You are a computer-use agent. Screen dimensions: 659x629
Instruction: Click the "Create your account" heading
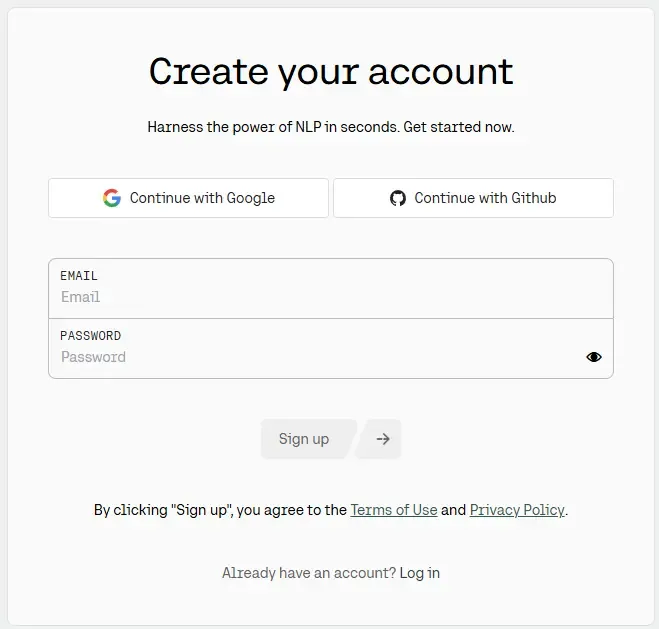pos(331,72)
